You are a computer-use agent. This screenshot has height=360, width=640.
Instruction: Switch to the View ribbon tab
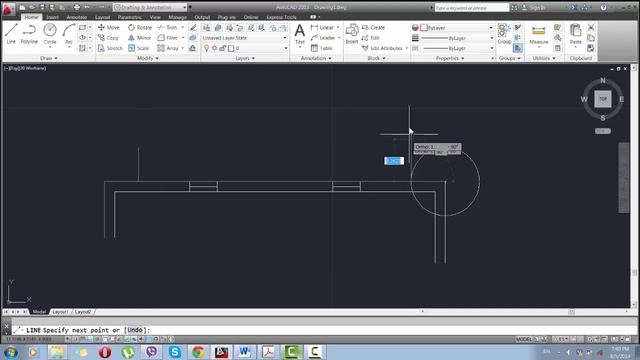(155, 17)
